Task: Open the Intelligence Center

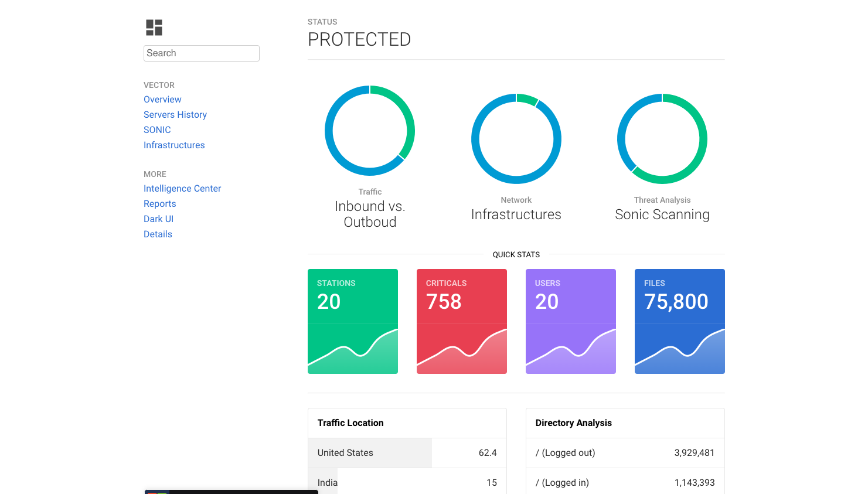Action: (x=182, y=188)
